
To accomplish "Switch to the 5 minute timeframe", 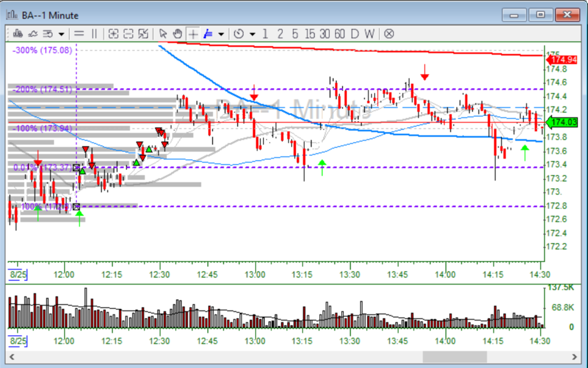I will pos(295,34).
